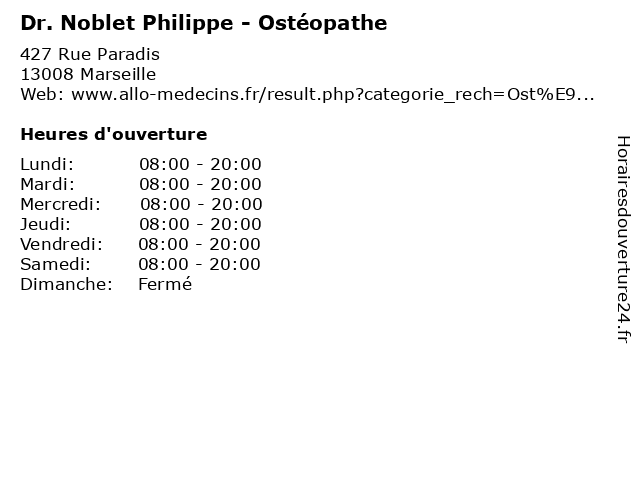The image size is (640, 480).
Task: Click Jeudi's 08:00 - 20:00 hours
Action: [x=200, y=224]
